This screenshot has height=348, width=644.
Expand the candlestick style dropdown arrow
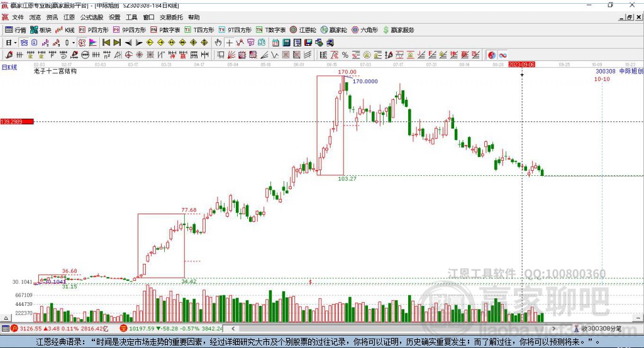(x=74, y=43)
